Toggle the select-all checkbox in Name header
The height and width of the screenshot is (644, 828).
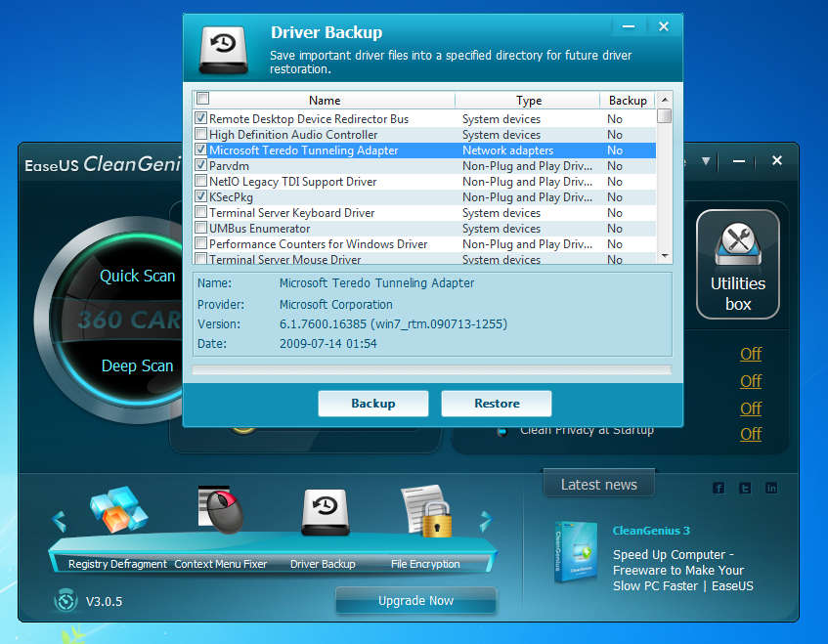pos(202,98)
